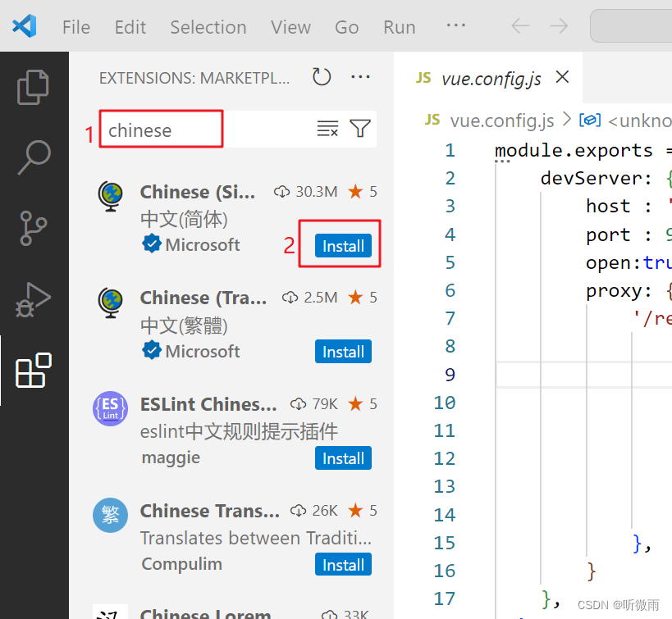Click the Extensions view icon
672x619 pixels.
pos(34,370)
